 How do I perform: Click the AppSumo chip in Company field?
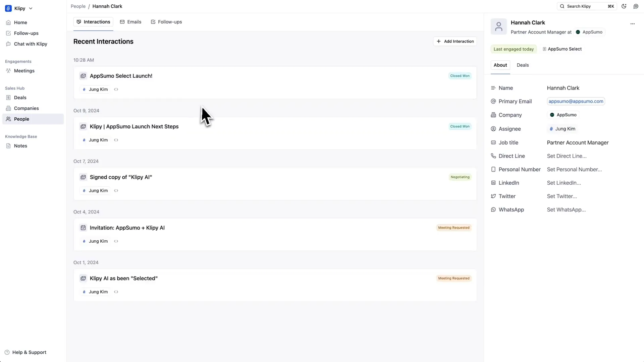[563, 115]
